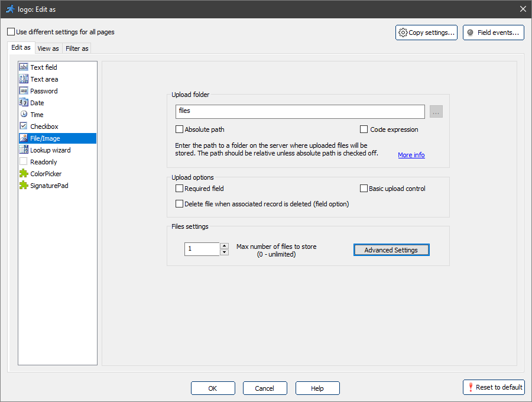Choose the SignaturePad plugin icon
Viewport: 532px width, 402px height.
coord(24,186)
